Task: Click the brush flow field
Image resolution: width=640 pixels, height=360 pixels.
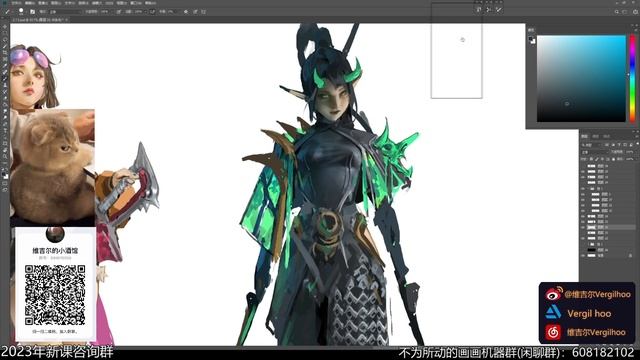Action: click(139, 12)
